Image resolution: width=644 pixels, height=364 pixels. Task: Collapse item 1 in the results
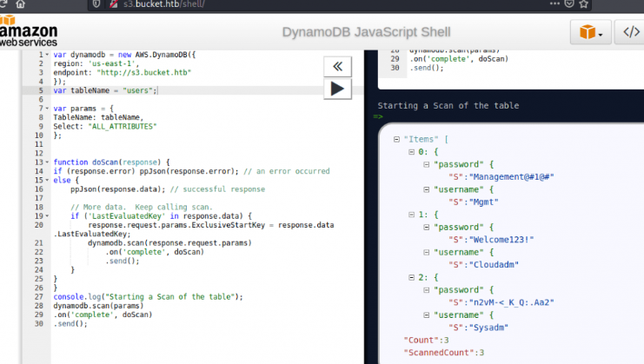(x=411, y=215)
